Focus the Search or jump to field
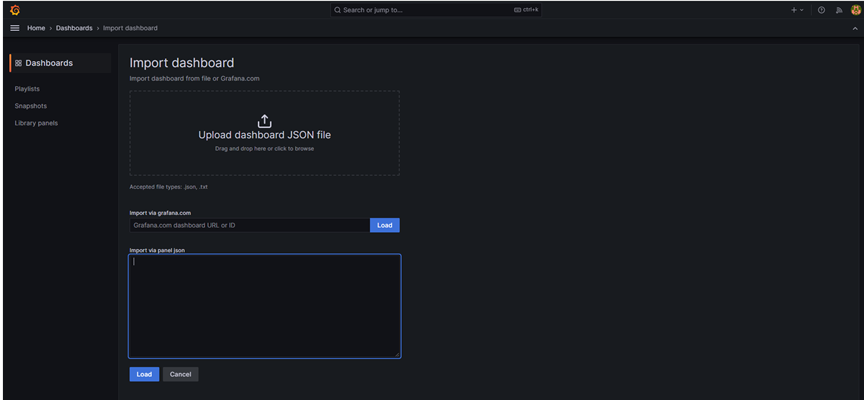The width and height of the screenshot is (864, 400). coord(435,10)
